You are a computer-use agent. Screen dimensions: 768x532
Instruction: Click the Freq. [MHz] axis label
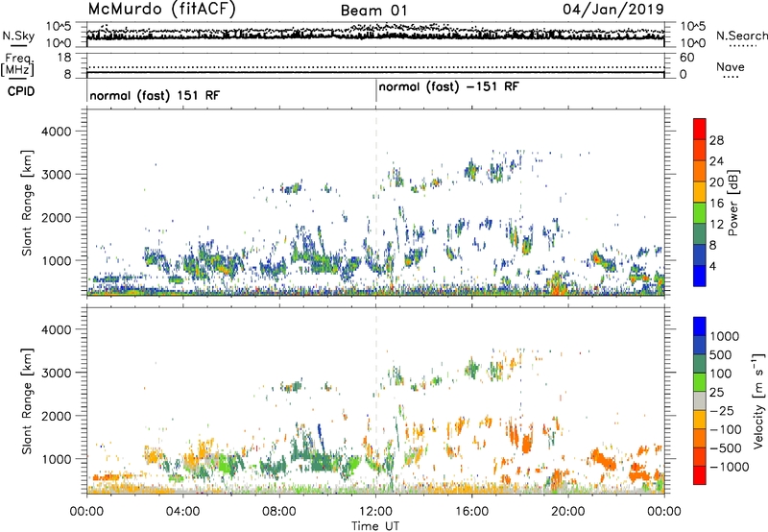17,64
